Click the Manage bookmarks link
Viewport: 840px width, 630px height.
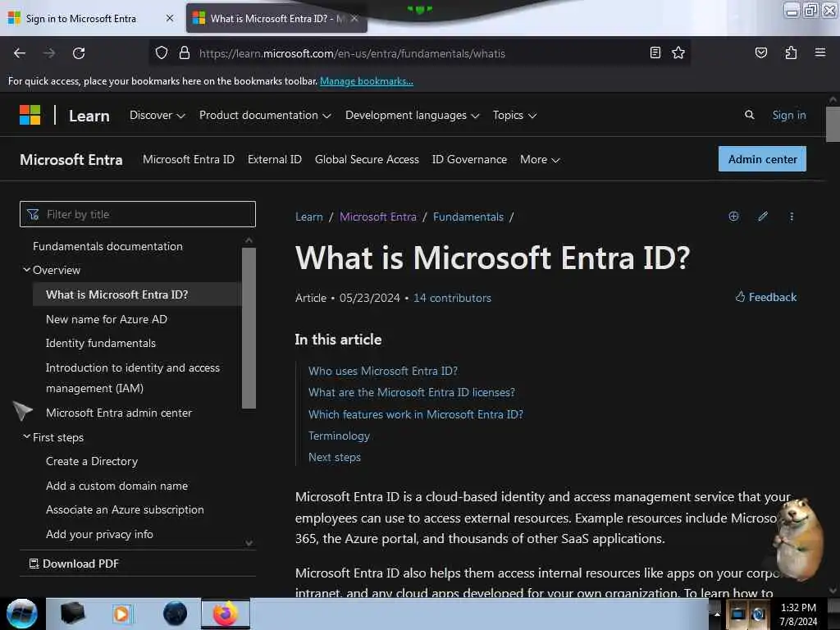pyautogui.click(x=367, y=81)
